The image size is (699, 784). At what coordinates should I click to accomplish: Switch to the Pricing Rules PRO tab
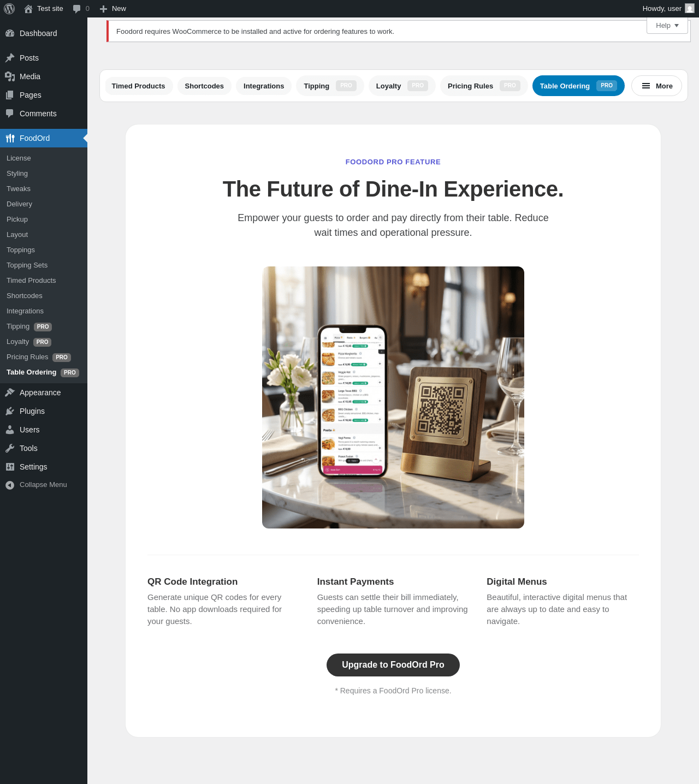[x=484, y=86]
